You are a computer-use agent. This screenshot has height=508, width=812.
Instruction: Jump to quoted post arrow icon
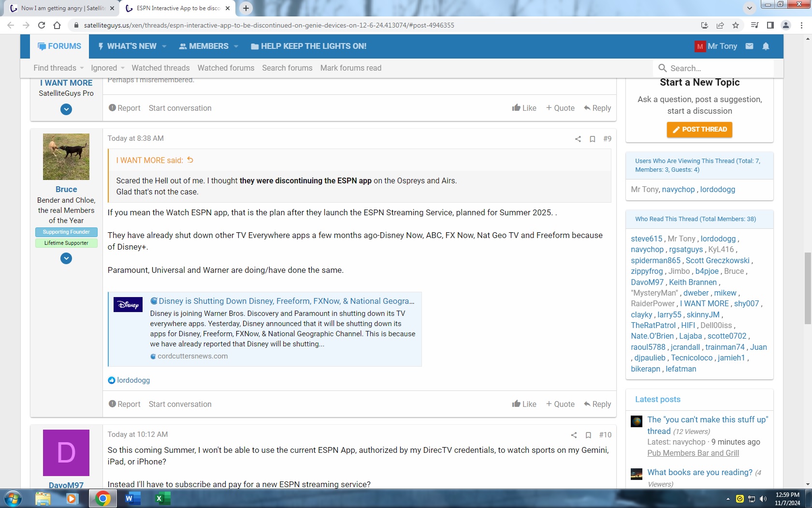pyautogui.click(x=190, y=160)
